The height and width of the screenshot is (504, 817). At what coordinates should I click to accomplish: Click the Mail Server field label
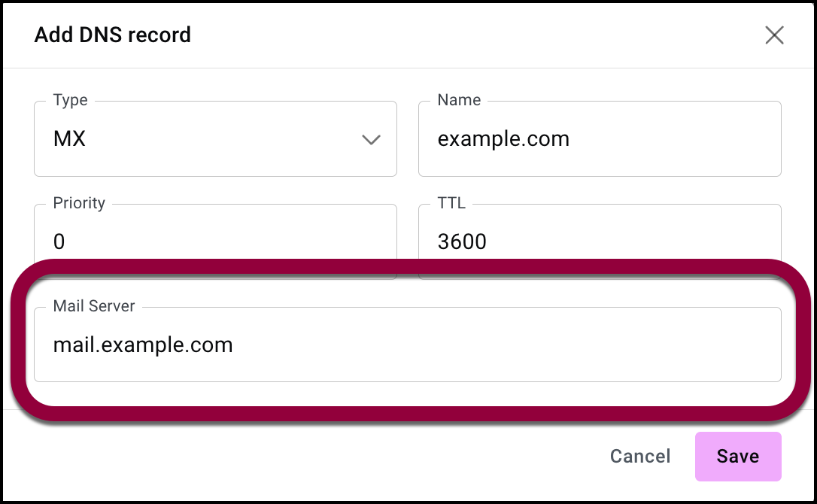pyautogui.click(x=94, y=306)
